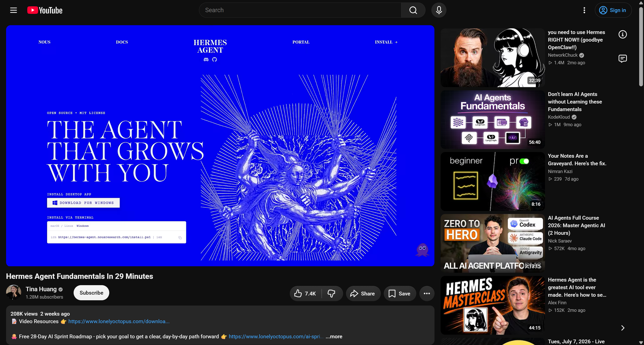The image size is (644, 345).
Task: Subscribe to Tina Huang's channel
Action: (91, 293)
